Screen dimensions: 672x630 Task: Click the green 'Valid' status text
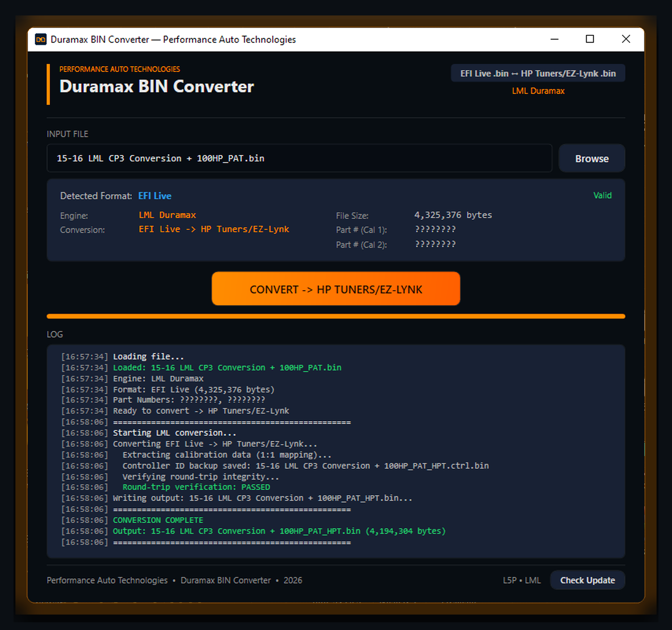pyautogui.click(x=602, y=196)
